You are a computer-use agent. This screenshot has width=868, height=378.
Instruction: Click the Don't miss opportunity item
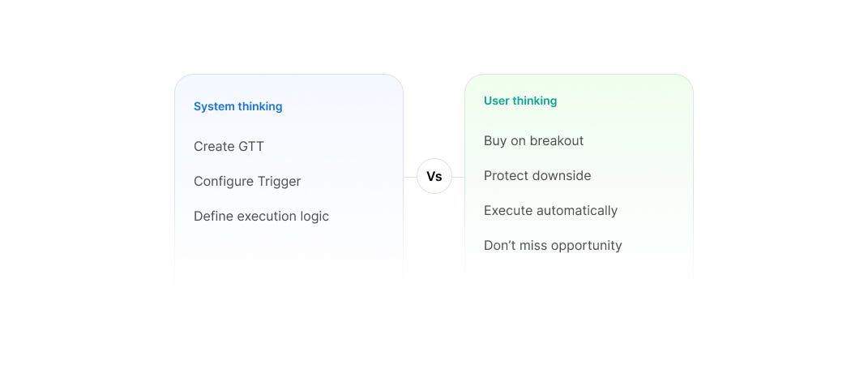pyautogui.click(x=553, y=246)
